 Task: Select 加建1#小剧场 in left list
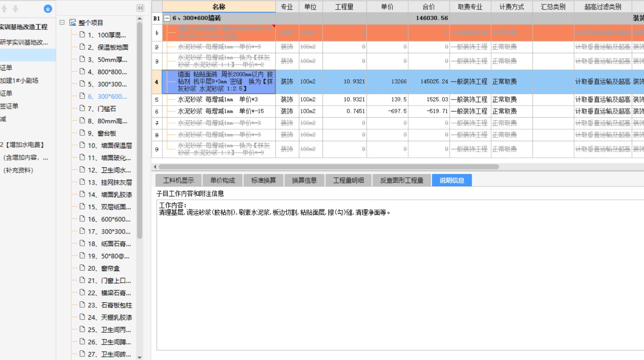[19, 80]
